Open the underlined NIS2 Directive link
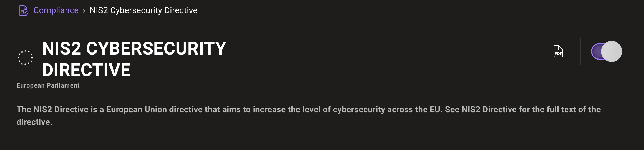Screen dimensions: 644x150 (x=489, y=109)
